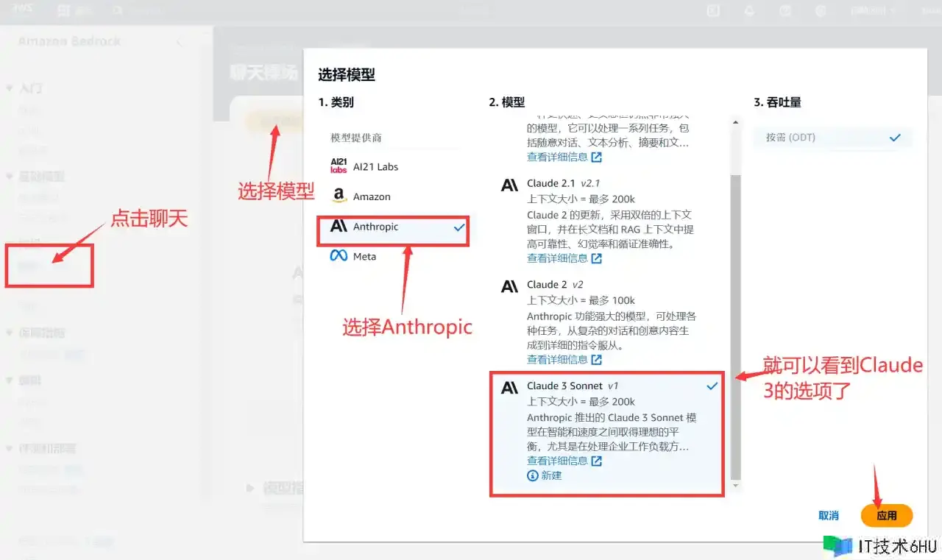This screenshot has height=560, width=942.
Task: Click the Meta provider logo
Action: (x=339, y=256)
